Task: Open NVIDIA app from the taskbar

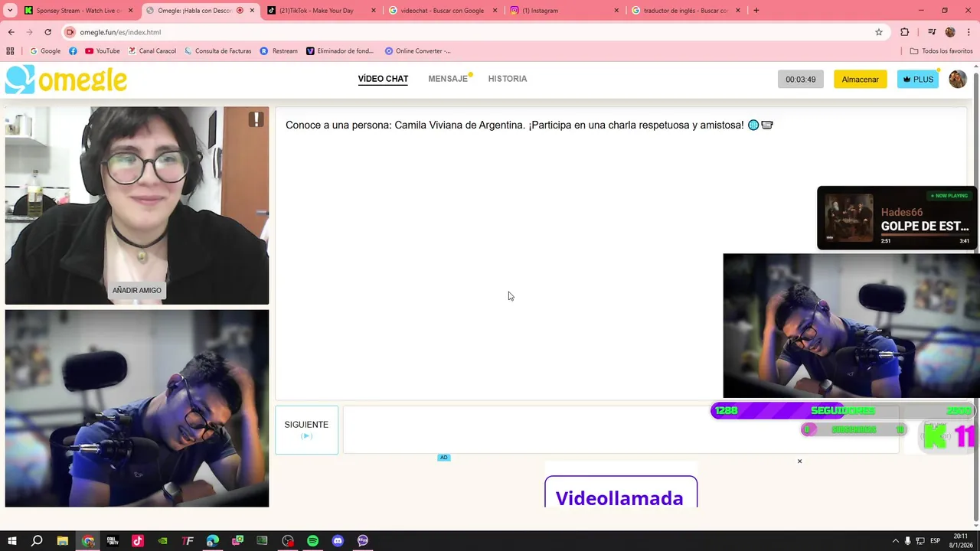Action: pos(162,541)
